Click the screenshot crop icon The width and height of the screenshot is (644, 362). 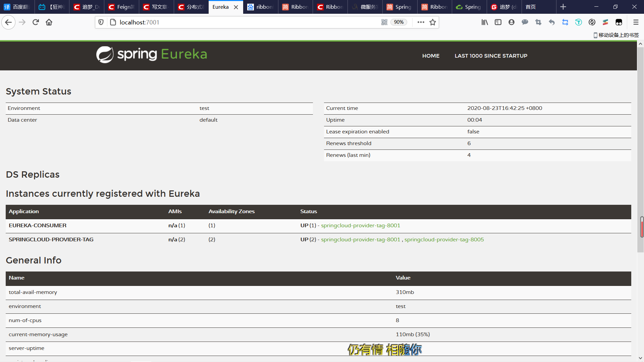538,22
